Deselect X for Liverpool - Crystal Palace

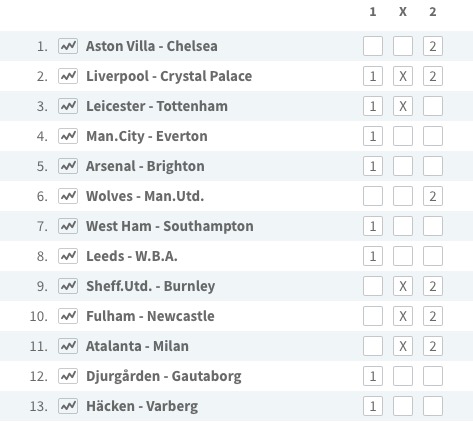403,76
